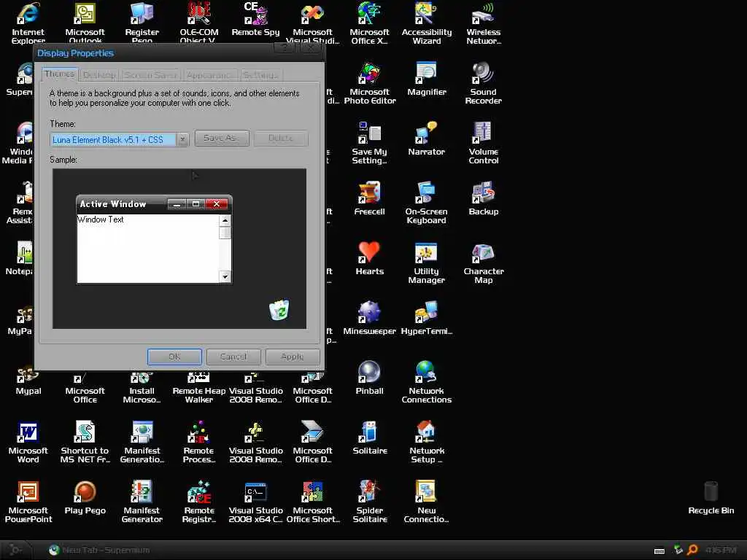Select the Microsoft Word icon
The height and width of the screenshot is (560, 747).
coord(28,441)
